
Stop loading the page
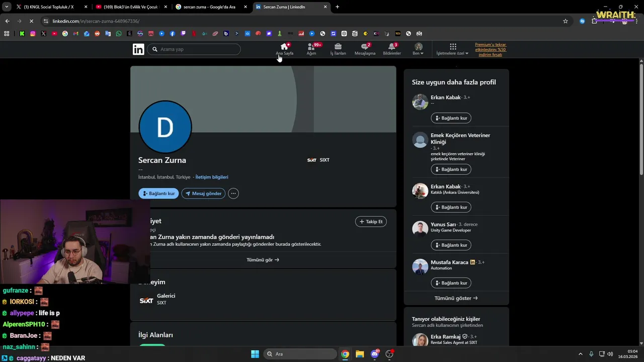pyautogui.click(x=31, y=21)
